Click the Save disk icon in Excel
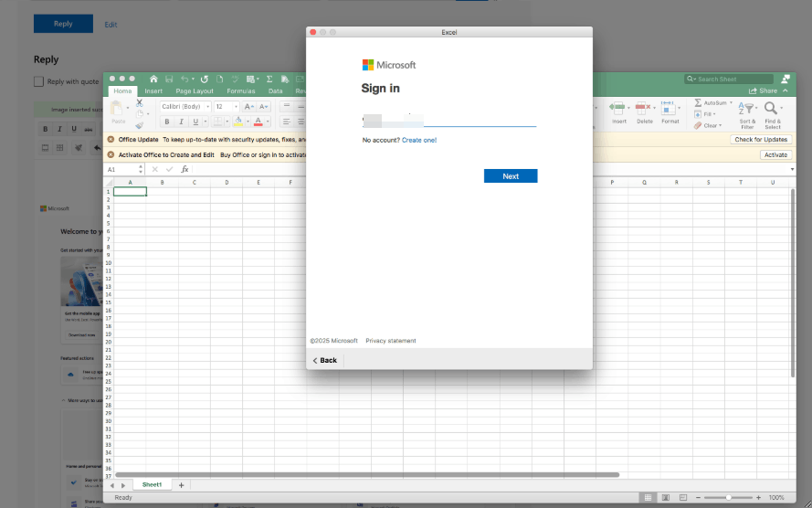 [169, 79]
